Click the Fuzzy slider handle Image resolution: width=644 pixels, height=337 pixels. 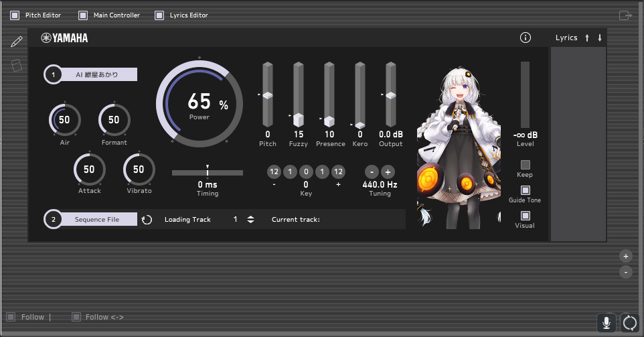coord(299,119)
